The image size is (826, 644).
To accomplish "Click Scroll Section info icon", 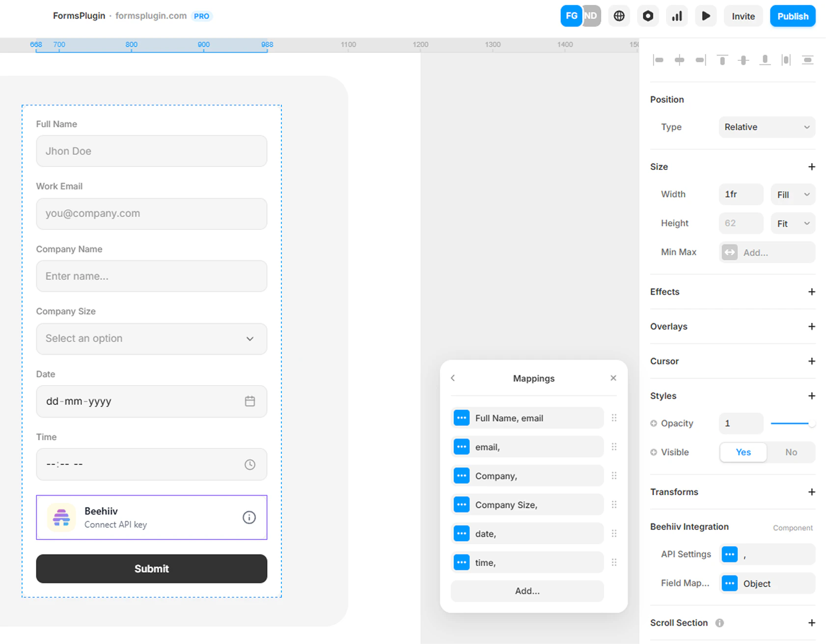I will tap(719, 623).
